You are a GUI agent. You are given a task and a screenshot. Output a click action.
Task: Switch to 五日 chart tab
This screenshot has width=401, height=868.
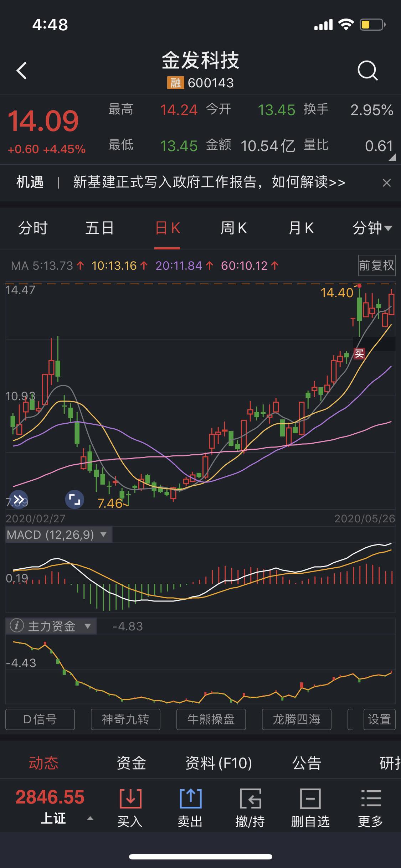pos(99,228)
